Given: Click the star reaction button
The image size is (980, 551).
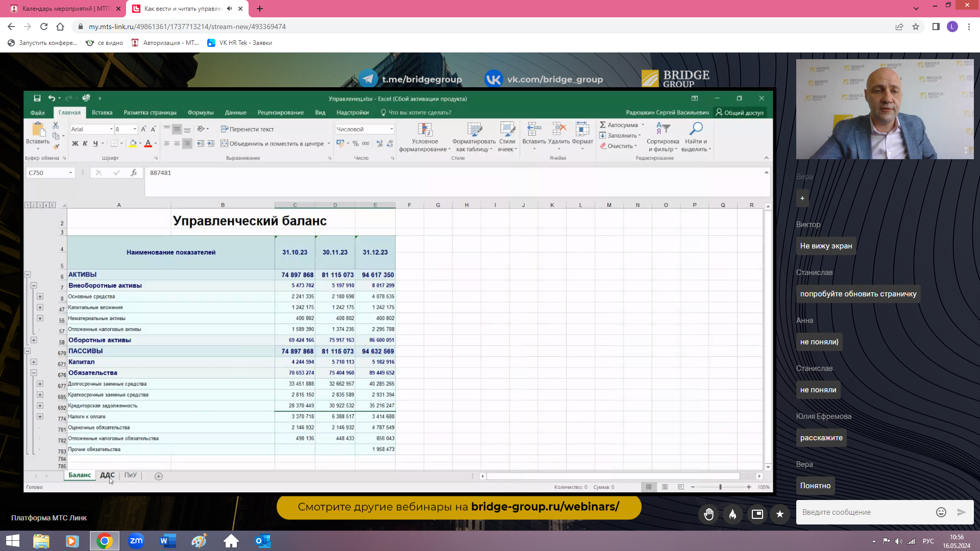Looking at the screenshot, I should (x=779, y=514).
